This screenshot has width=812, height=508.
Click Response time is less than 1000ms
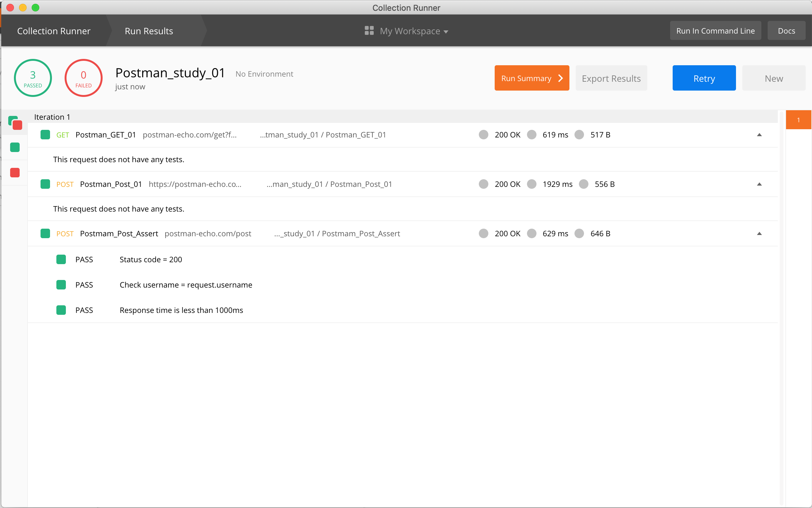click(x=181, y=310)
